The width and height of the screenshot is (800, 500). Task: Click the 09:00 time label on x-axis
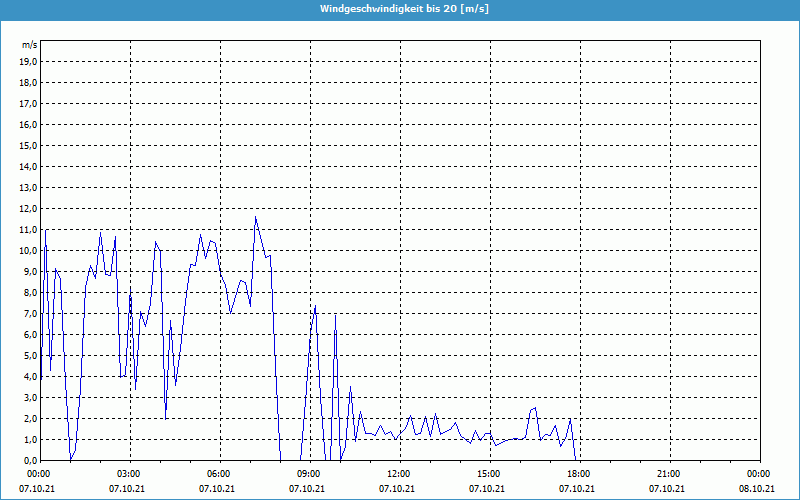click(x=309, y=474)
